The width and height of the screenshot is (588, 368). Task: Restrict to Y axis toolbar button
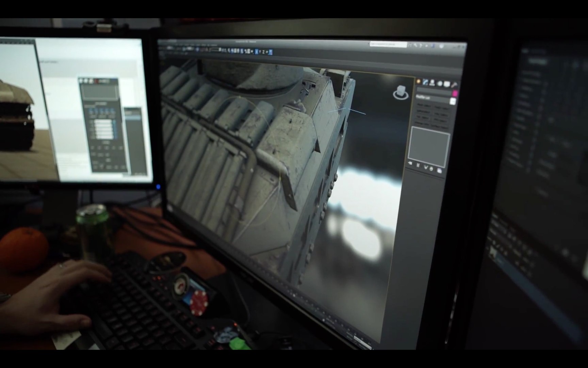[260, 52]
